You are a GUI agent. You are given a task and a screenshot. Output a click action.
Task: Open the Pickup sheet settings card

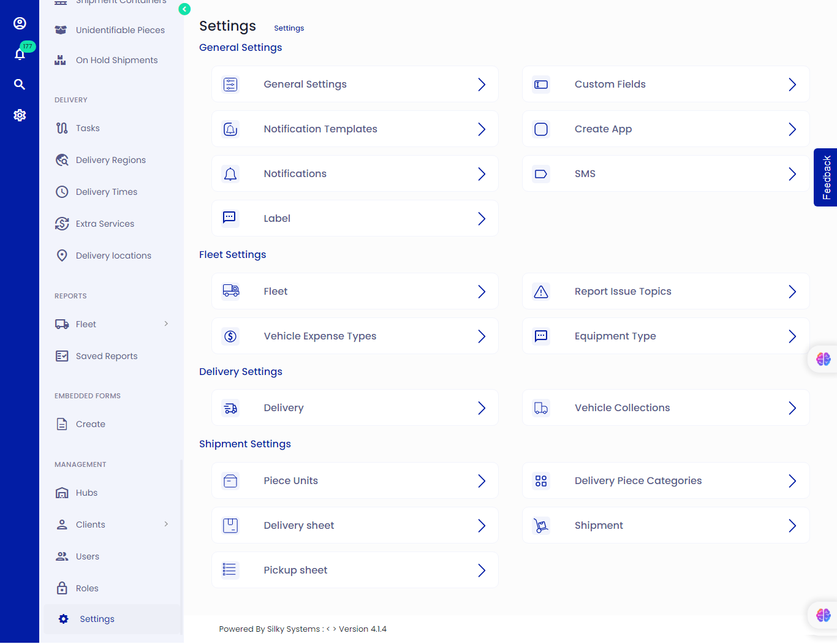(355, 570)
